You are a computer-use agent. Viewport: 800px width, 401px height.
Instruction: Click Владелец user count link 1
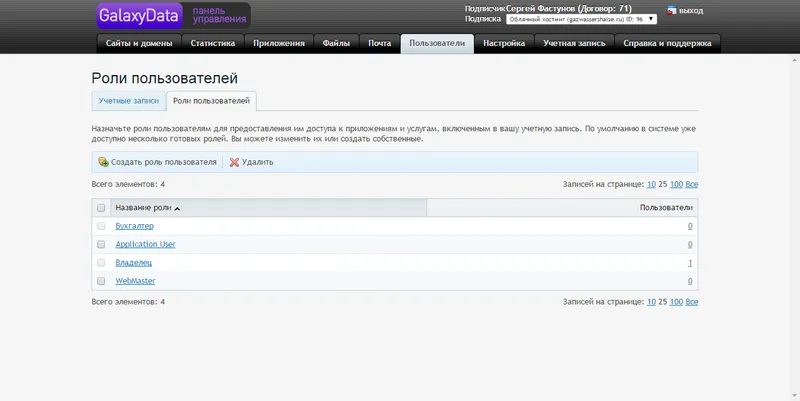[690, 263]
